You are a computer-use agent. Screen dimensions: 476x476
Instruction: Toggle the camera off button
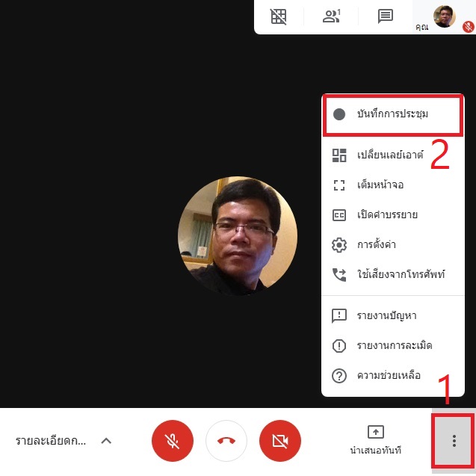click(280, 440)
